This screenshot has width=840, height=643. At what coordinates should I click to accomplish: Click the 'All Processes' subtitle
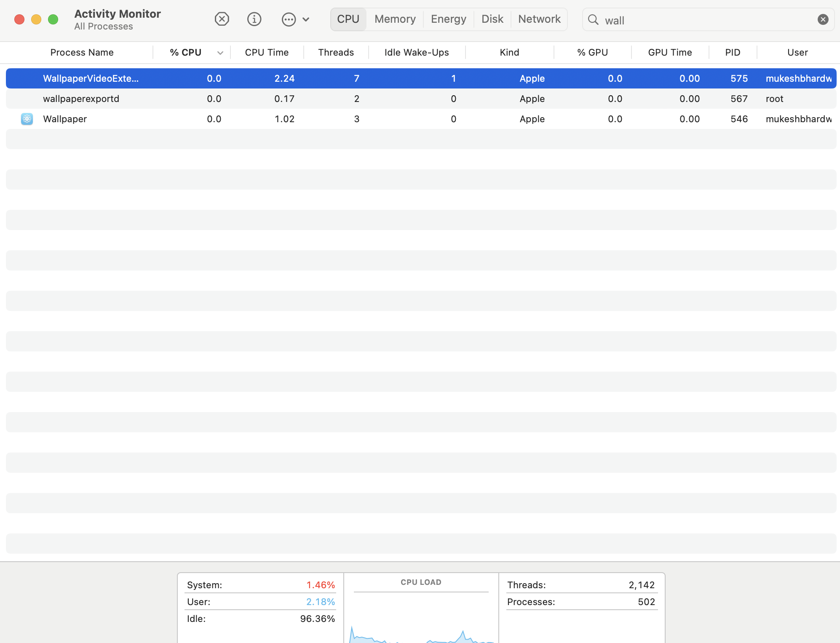[x=104, y=26]
